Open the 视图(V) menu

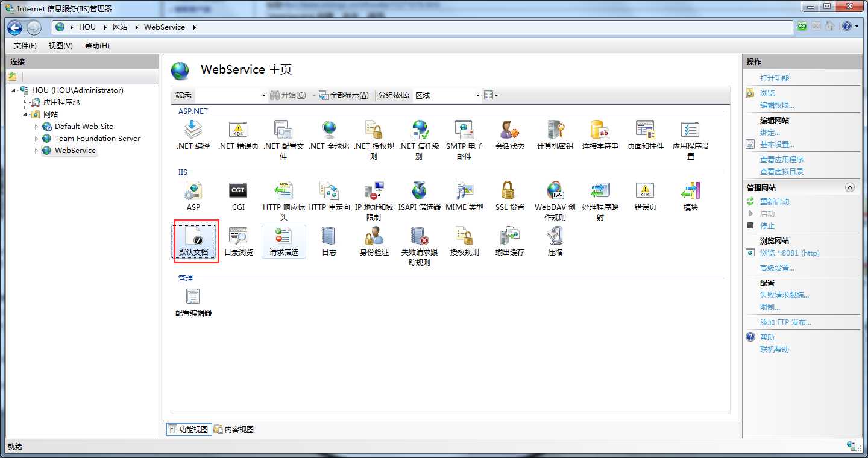tap(60, 46)
